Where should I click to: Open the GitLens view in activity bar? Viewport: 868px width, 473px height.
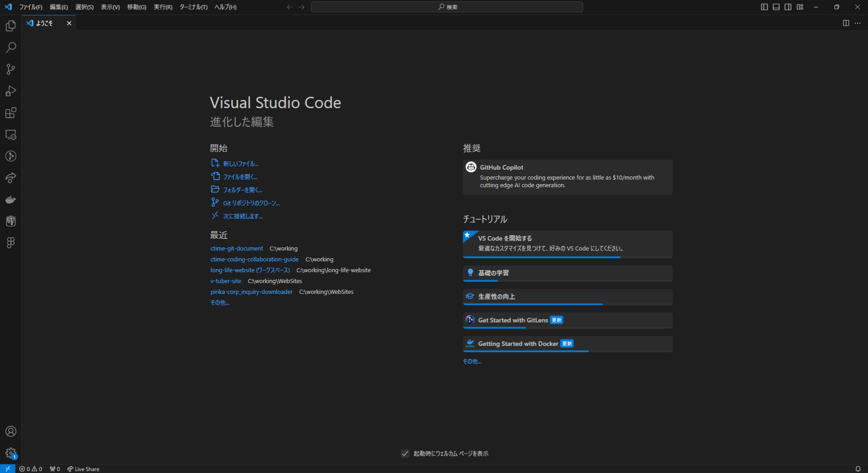(x=11, y=156)
